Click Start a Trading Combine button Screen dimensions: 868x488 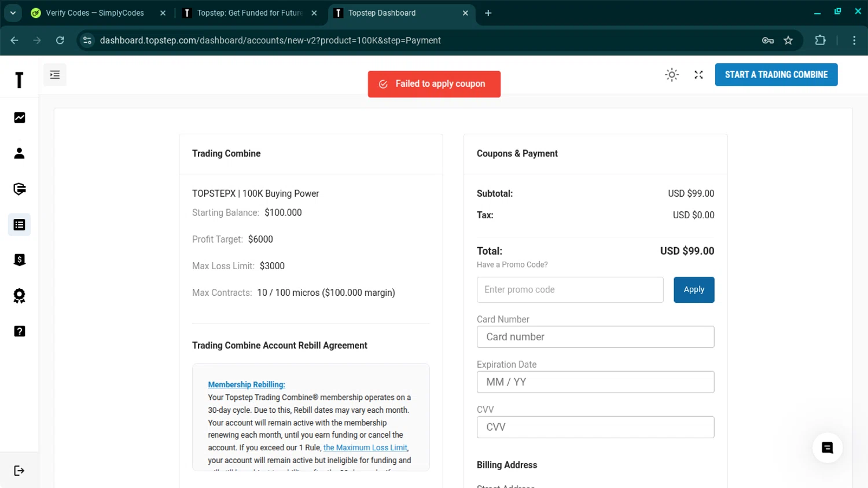coord(776,75)
